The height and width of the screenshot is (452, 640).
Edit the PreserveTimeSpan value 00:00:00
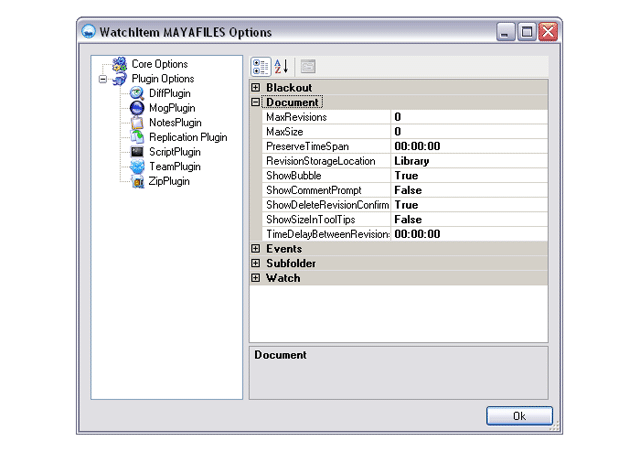(469, 147)
